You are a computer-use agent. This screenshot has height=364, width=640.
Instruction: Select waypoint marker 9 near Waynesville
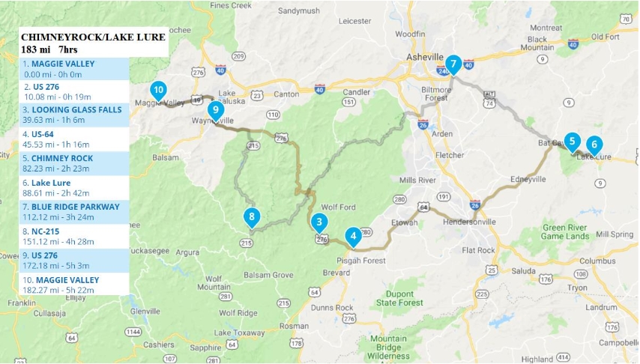216,111
